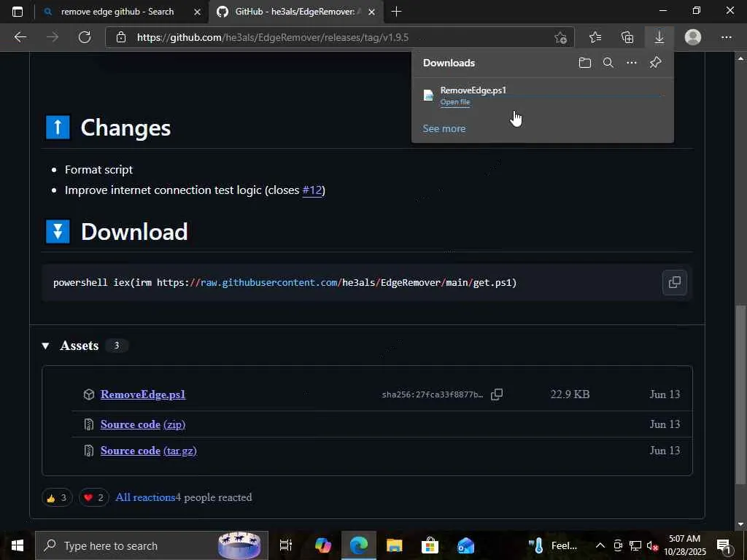Viewport: 747px width, 560px height.
Task: Open the 'All reactions' link
Action: [x=145, y=497]
